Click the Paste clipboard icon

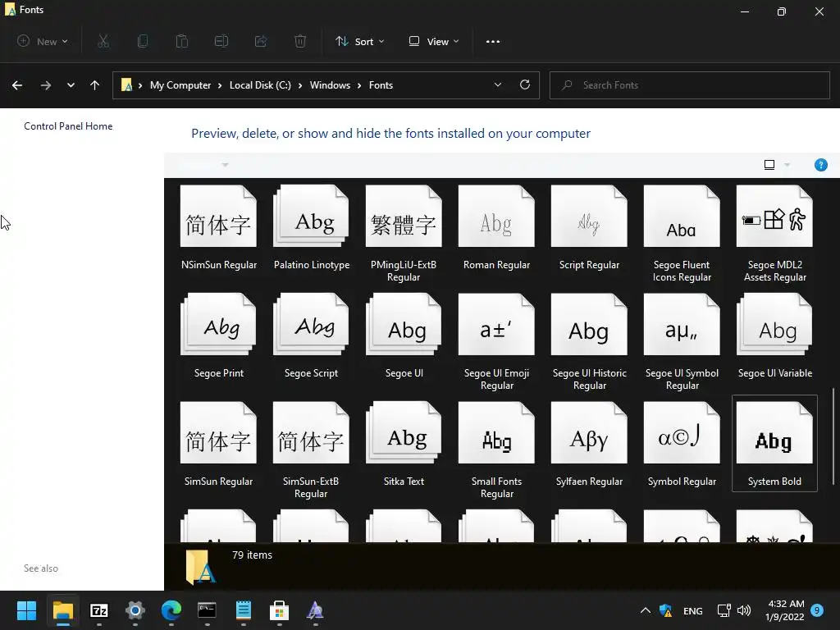point(182,41)
